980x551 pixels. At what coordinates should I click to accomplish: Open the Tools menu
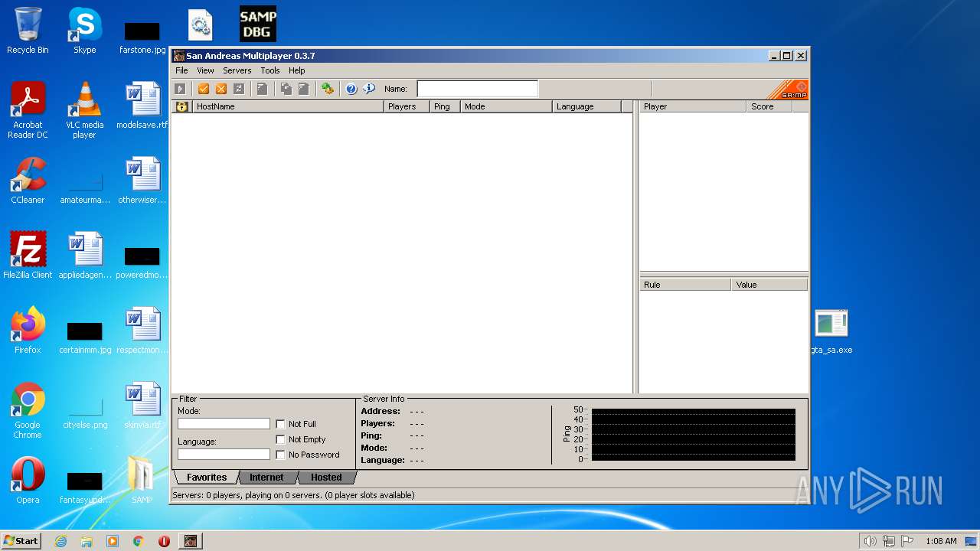pos(270,70)
